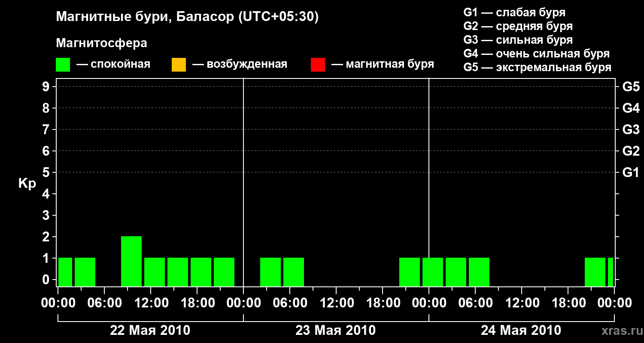Select the first green bar of 22 May

click(x=65, y=272)
